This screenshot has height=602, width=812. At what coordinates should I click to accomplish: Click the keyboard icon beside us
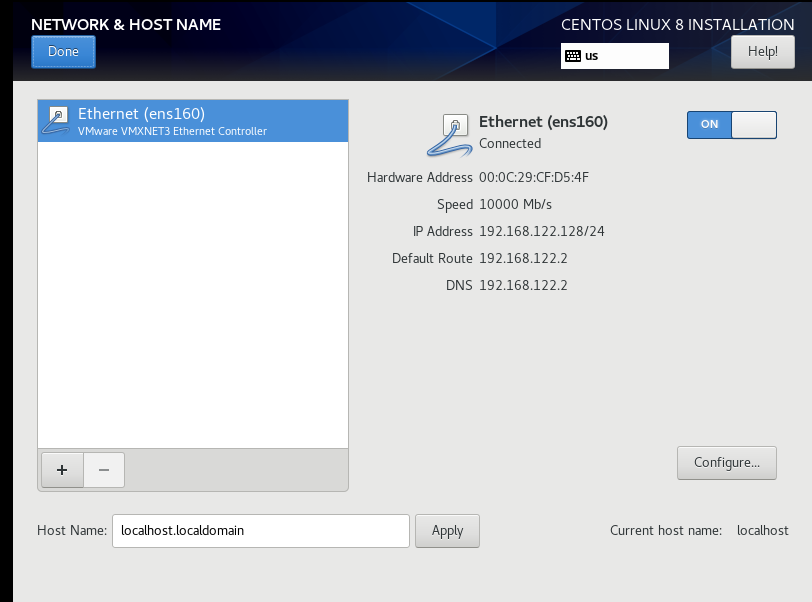point(573,56)
